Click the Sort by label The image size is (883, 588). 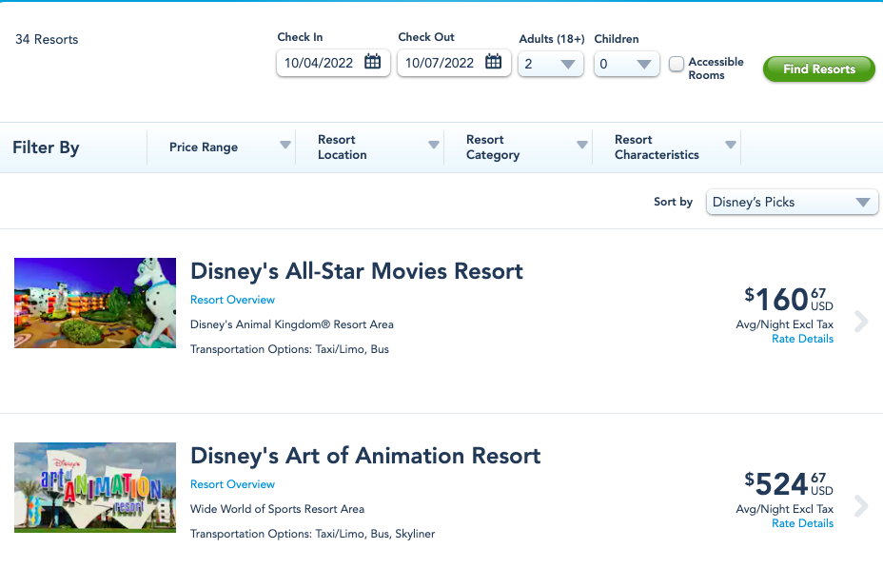pyautogui.click(x=673, y=202)
